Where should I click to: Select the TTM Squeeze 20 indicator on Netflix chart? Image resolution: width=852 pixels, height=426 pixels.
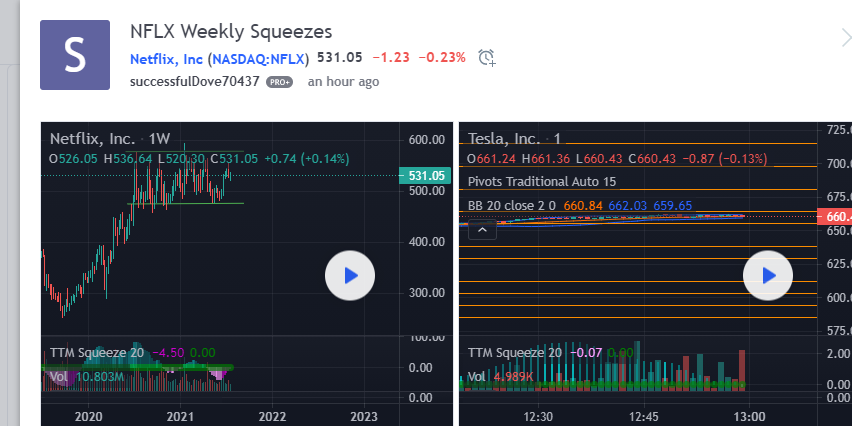pos(97,353)
